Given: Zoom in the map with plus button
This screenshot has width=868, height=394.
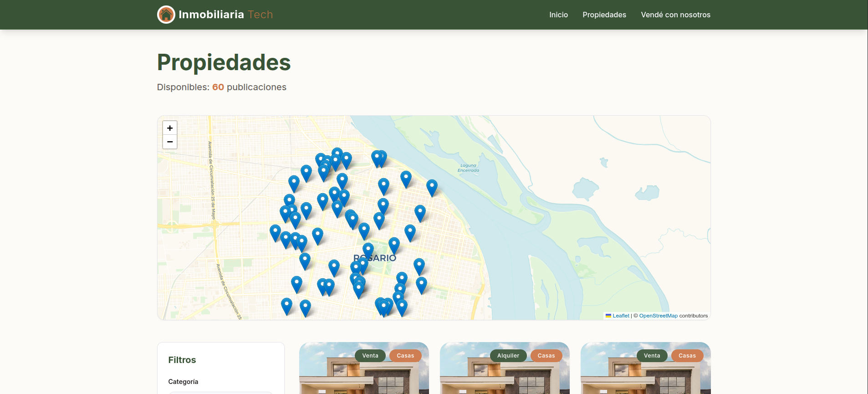Looking at the screenshot, I should [170, 128].
